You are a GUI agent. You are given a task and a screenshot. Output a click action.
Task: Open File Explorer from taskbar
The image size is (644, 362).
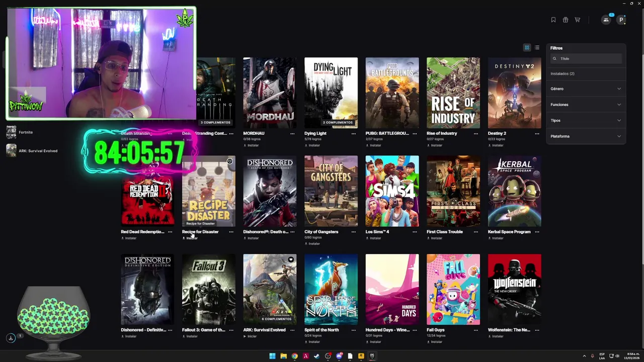point(283,356)
